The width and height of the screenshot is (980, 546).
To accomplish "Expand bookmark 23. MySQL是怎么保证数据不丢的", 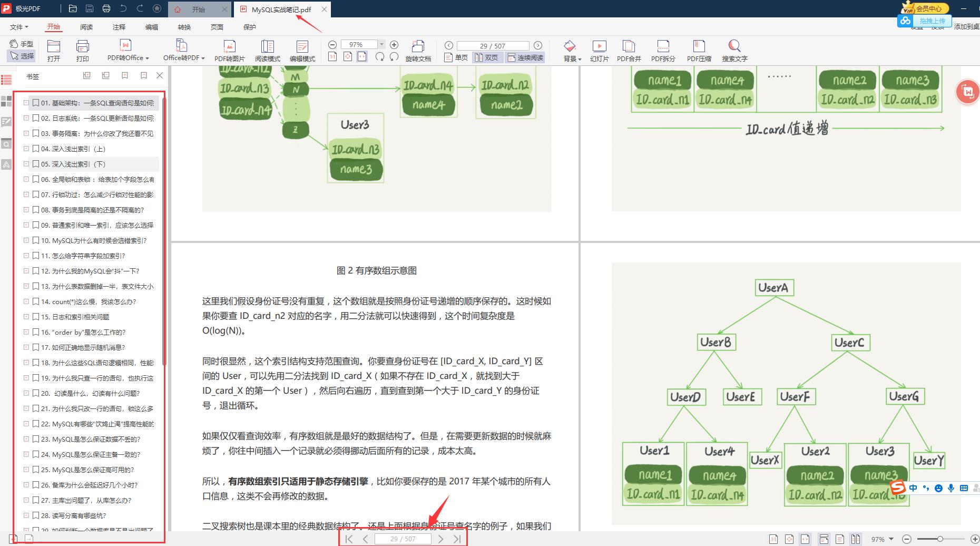I will pyautogui.click(x=26, y=440).
